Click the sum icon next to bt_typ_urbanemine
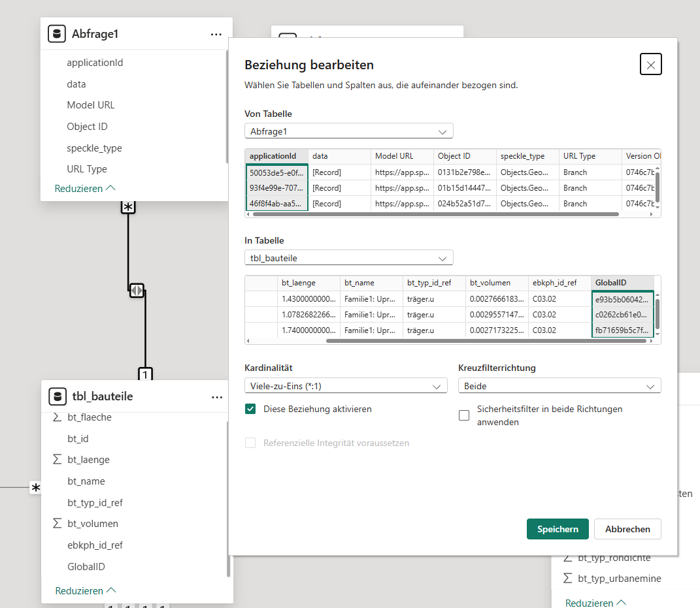This screenshot has width=700, height=608. coord(567,579)
